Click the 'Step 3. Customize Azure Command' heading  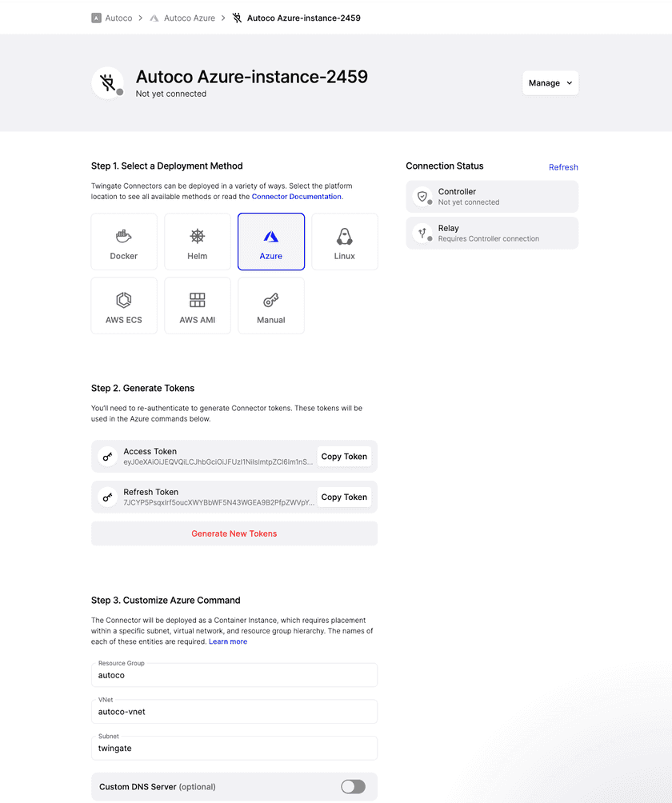click(x=166, y=600)
